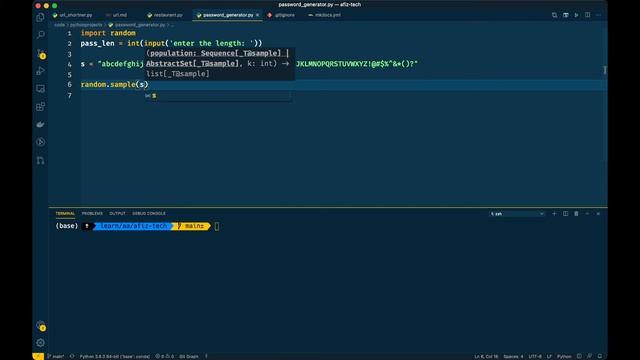The height and width of the screenshot is (360, 640).
Task: Switch to restaurant.py tab
Action: (x=165, y=15)
